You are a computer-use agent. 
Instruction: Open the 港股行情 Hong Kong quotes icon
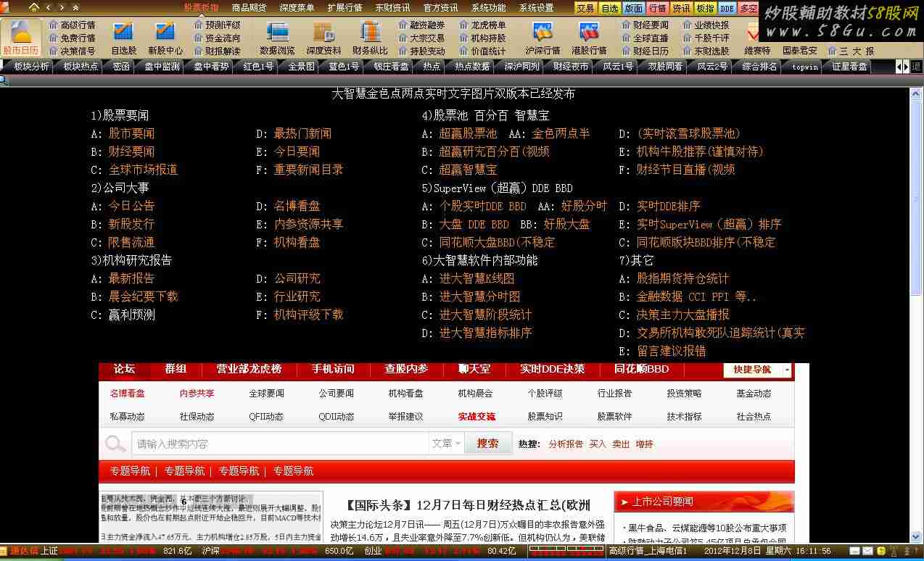(589, 38)
